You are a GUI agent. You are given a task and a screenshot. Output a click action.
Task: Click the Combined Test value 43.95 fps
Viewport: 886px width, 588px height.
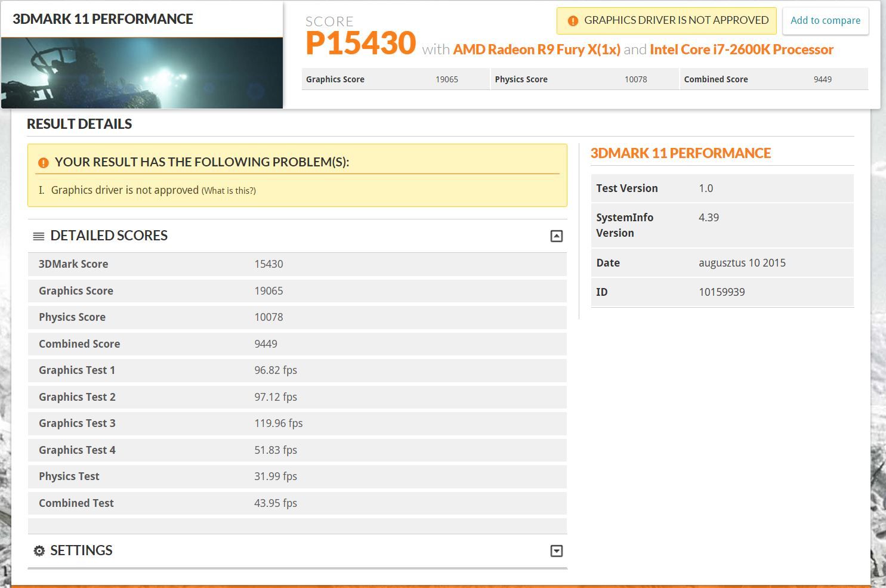(276, 503)
